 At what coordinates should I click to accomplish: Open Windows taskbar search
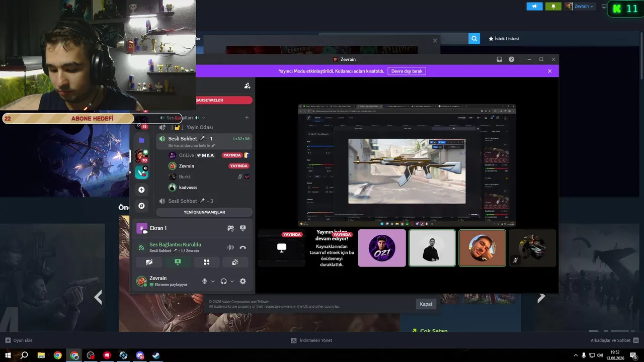pyautogui.click(x=24, y=355)
